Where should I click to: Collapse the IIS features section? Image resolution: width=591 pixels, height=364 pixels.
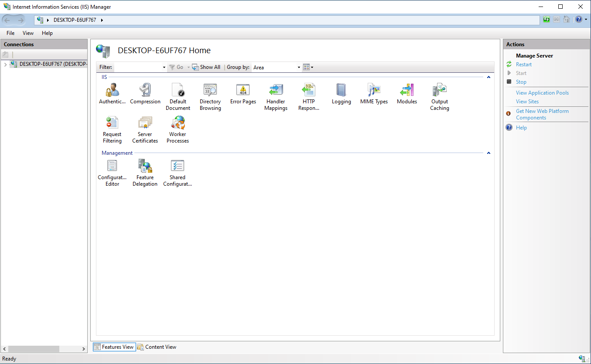pos(489,77)
